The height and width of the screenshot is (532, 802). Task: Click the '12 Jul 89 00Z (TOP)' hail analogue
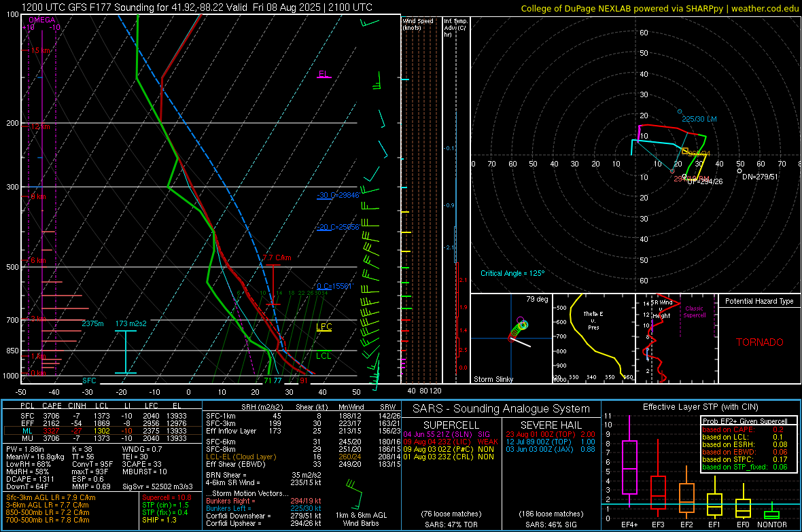(538, 442)
